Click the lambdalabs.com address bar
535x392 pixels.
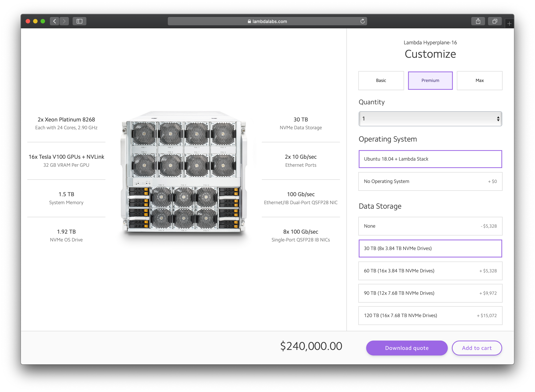point(267,21)
